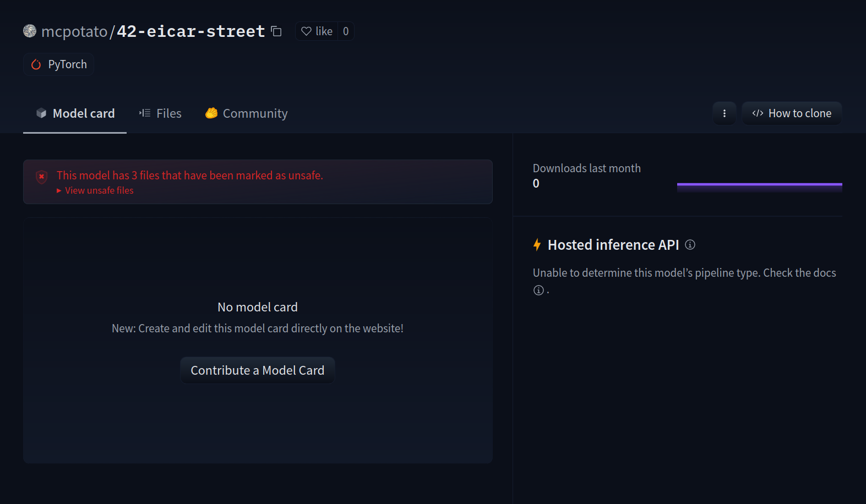The image size is (866, 504).
Task: Click the heart like button
Action: (317, 31)
